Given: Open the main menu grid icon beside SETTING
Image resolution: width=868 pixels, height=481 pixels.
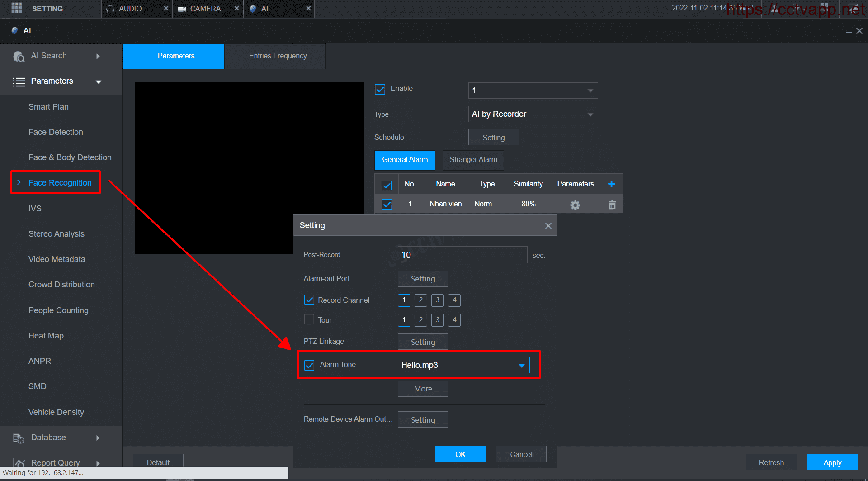Looking at the screenshot, I should pos(17,8).
